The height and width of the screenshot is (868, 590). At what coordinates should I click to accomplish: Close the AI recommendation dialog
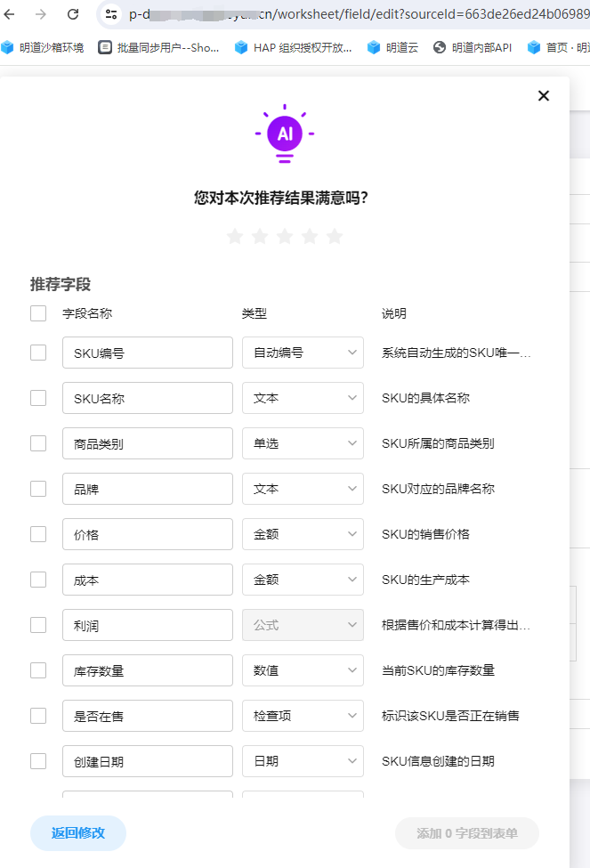[x=544, y=96]
